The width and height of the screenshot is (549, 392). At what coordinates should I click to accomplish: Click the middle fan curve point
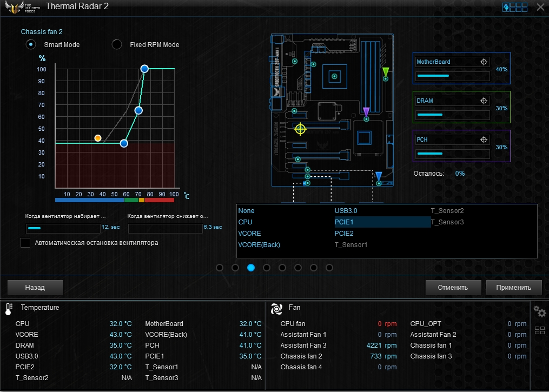[138, 111]
